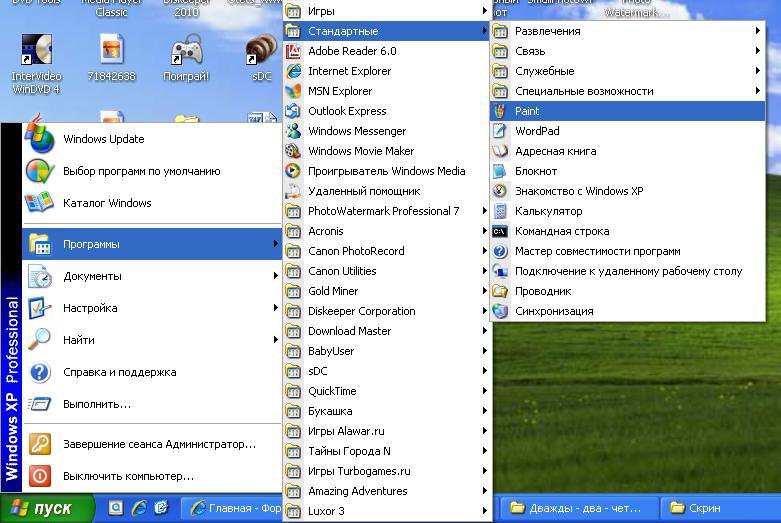Click the Калькулятор calculator icon

tap(500, 211)
